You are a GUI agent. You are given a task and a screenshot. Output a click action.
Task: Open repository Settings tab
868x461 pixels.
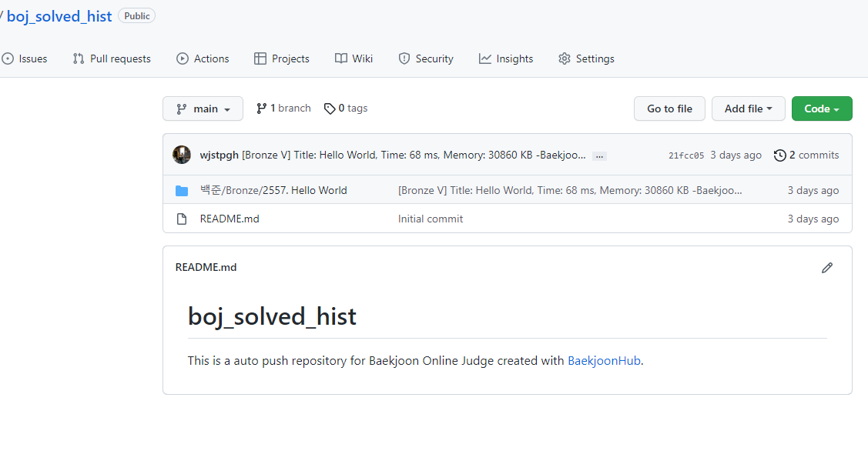tap(586, 58)
